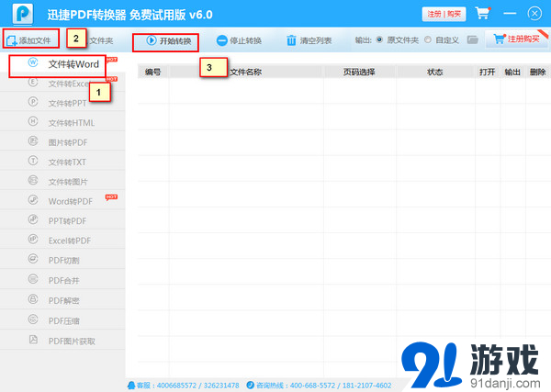
Task: Open PDF压缩 compress function
Action: [62, 320]
